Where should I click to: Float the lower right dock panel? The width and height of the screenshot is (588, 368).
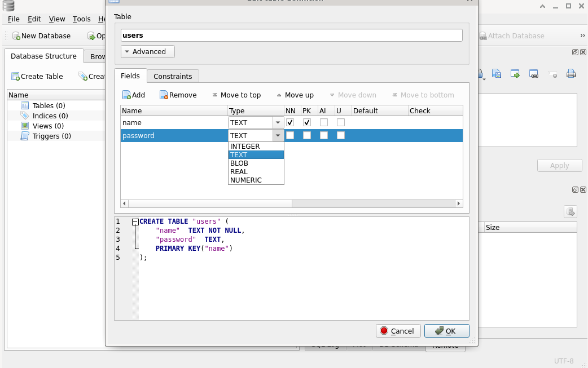(575, 189)
